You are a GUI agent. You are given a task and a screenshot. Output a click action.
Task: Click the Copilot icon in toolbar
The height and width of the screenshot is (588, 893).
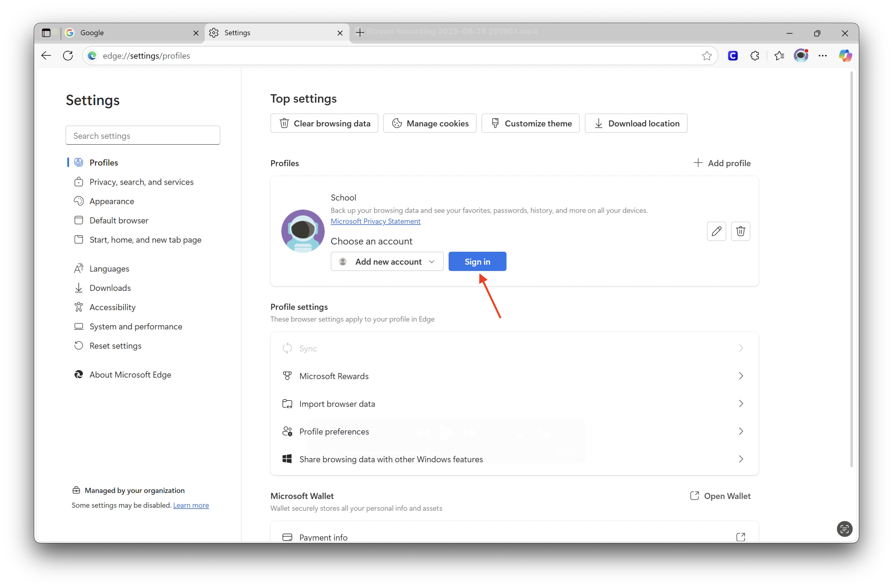tap(845, 55)
